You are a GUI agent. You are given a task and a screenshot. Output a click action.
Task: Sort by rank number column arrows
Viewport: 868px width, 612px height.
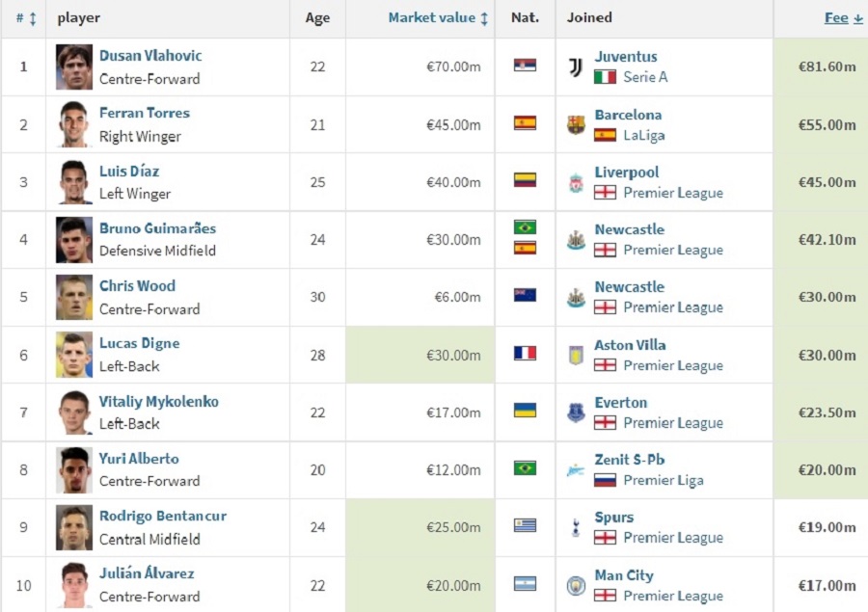[25, 18]
